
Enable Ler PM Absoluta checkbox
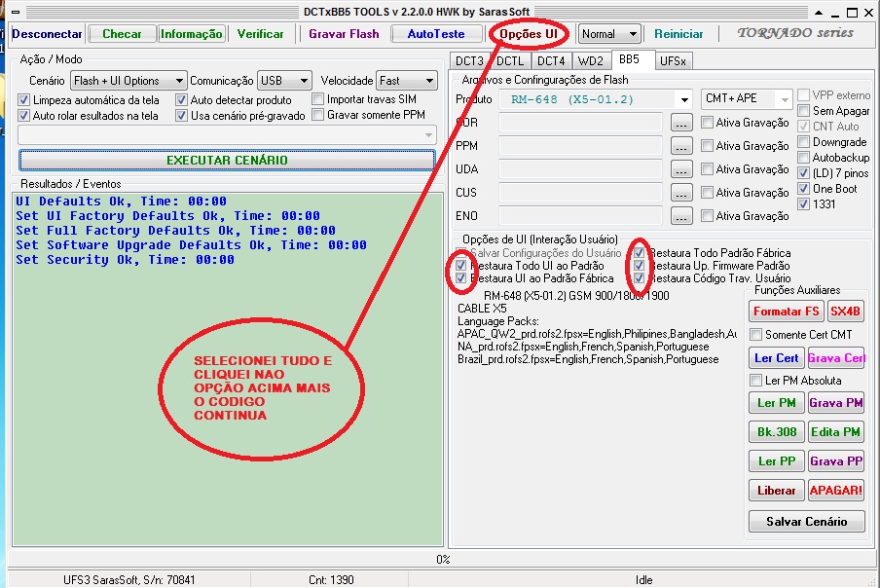tap(756, 381)
